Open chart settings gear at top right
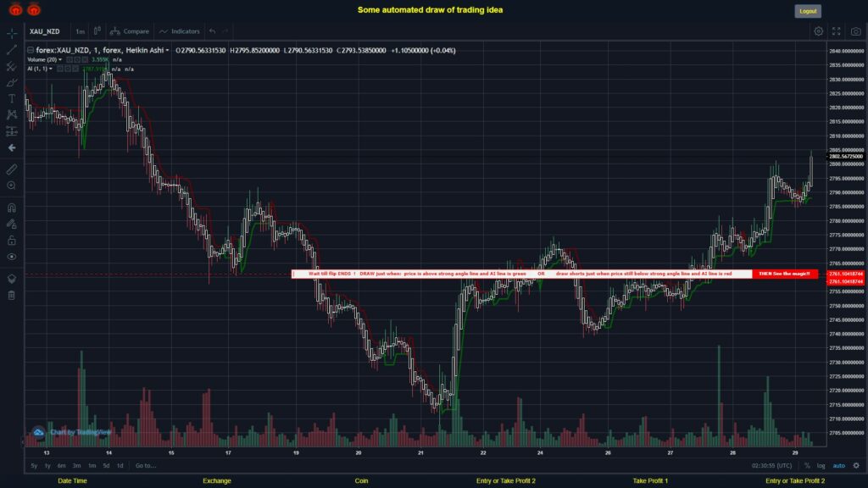 818,31
